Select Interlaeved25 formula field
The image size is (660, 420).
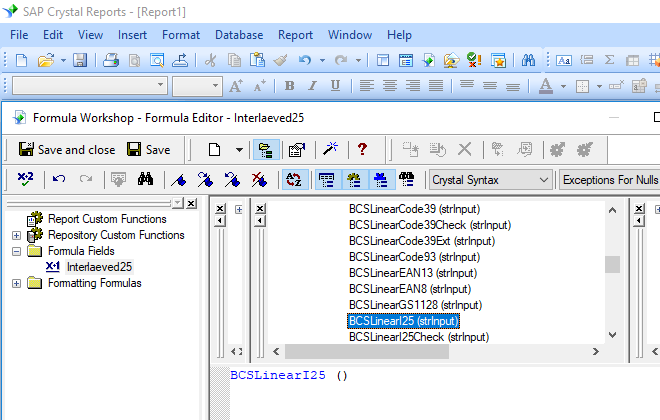(99, 267)
